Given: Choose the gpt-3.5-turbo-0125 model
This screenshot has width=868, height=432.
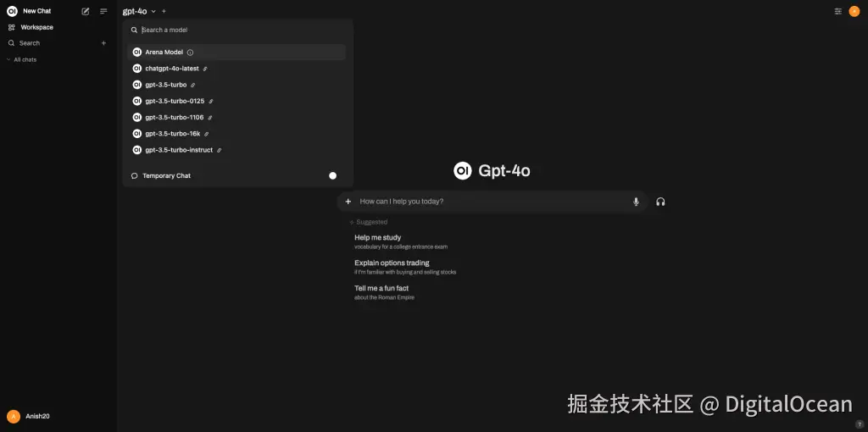Looking at the screenshot, I should coord(236,102).
